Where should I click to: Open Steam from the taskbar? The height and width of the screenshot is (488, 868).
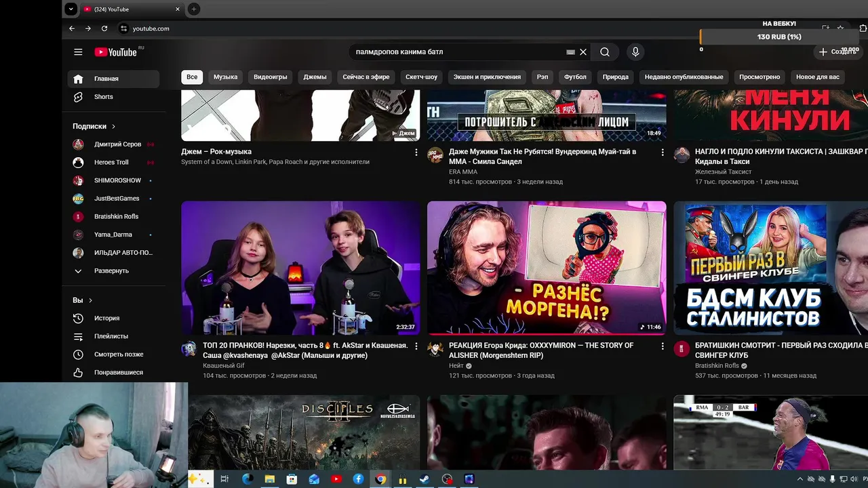(x=424, y=479)
